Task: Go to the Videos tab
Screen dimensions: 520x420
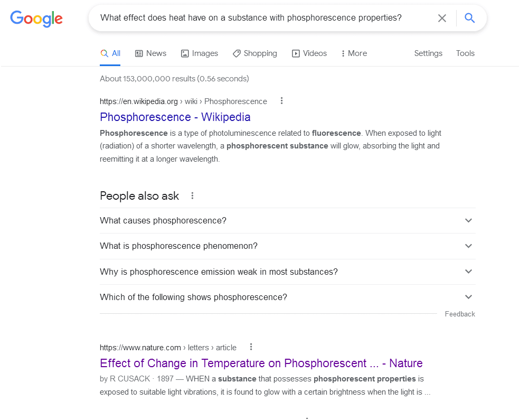Action: click(309, 53)
